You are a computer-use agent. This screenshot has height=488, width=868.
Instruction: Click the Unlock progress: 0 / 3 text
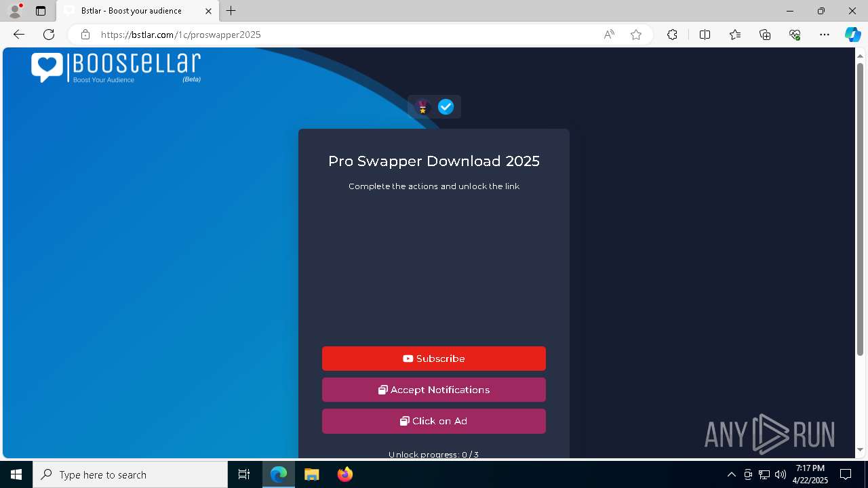(x=434, y=455)
